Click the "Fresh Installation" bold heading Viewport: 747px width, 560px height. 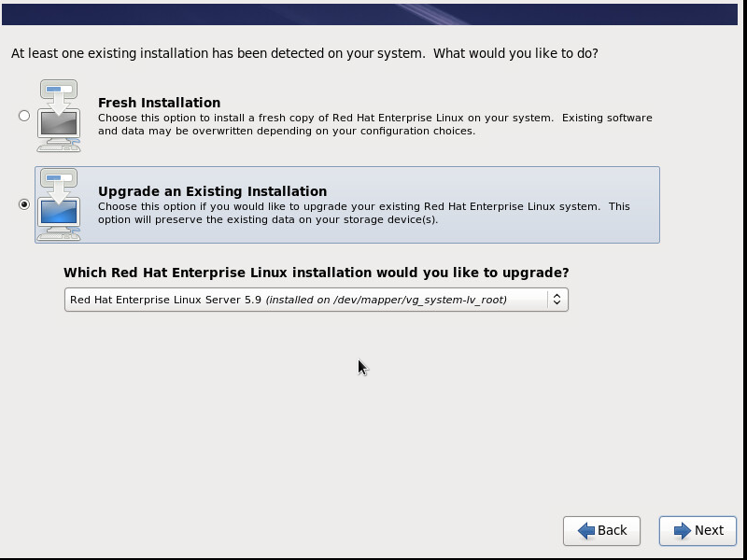tap(159, 103)
